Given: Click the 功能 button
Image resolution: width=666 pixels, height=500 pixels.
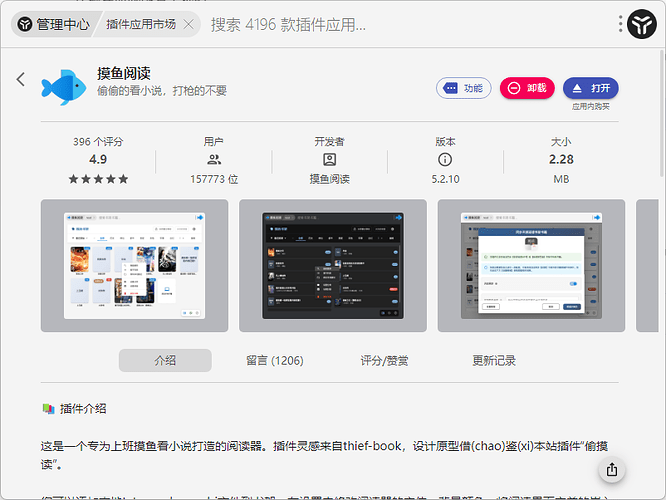Looking at the screenshot, I should click(x=463, y=88).
